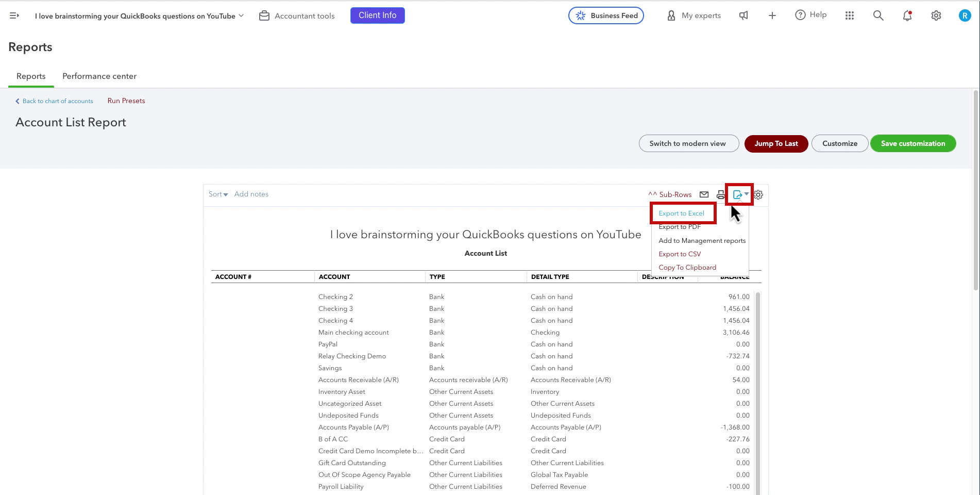
Task: Open the apps grid icon
Action: (x=850, y=15)
